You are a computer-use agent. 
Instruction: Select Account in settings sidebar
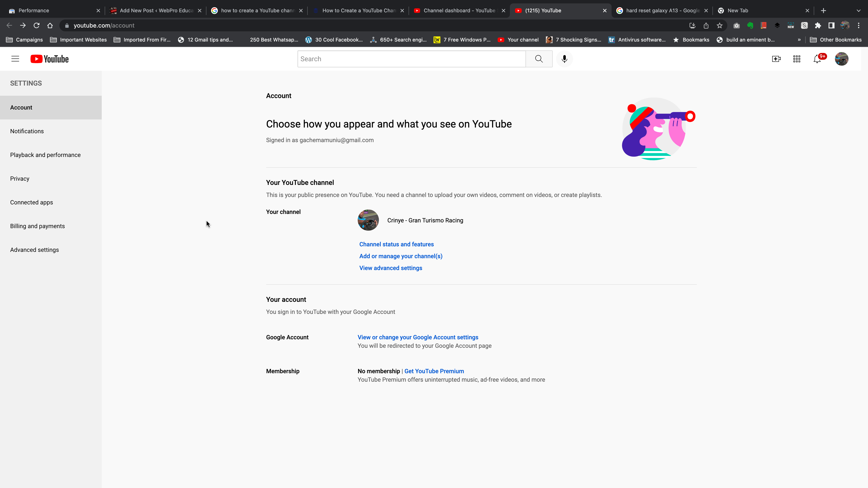coord(51,107)
